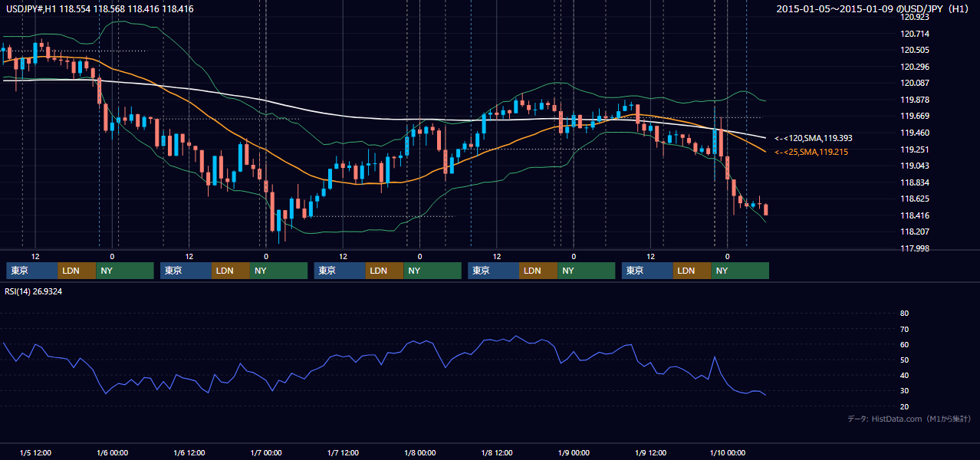Click the 120.714 price axis label
Viewport: 980px width, 460px height.
point(916,34)
